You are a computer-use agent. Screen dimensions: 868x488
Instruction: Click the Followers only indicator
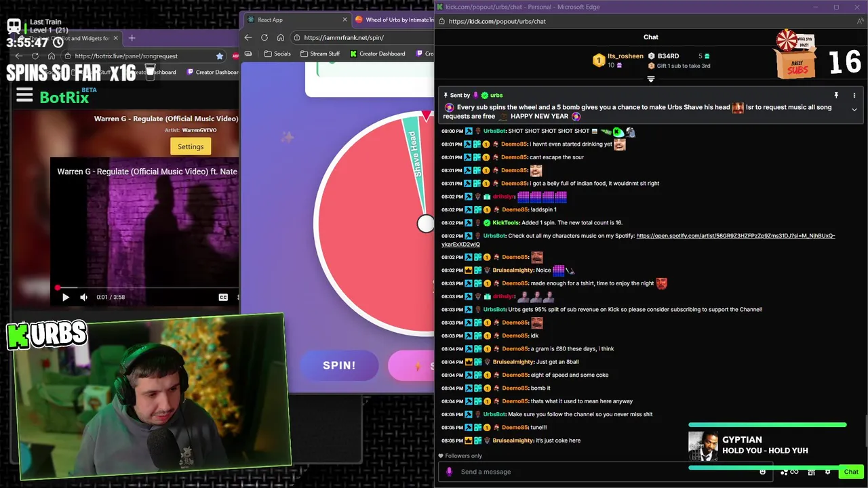pos(460,456)
